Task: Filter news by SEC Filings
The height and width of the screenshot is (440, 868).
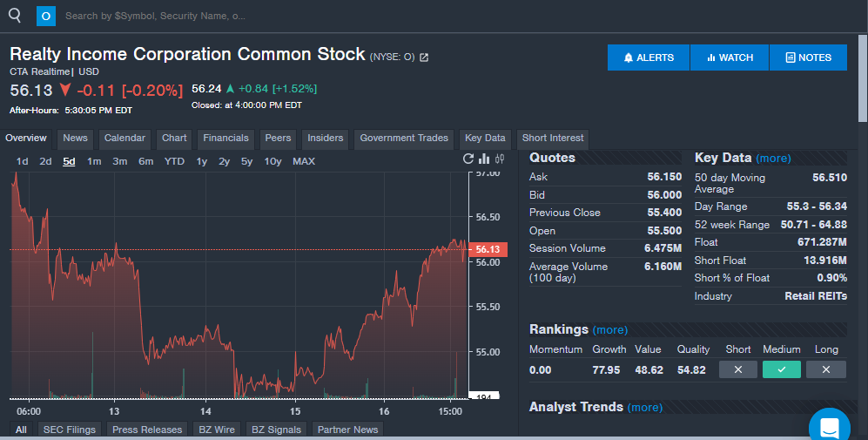Action: (x=69, y=430)
